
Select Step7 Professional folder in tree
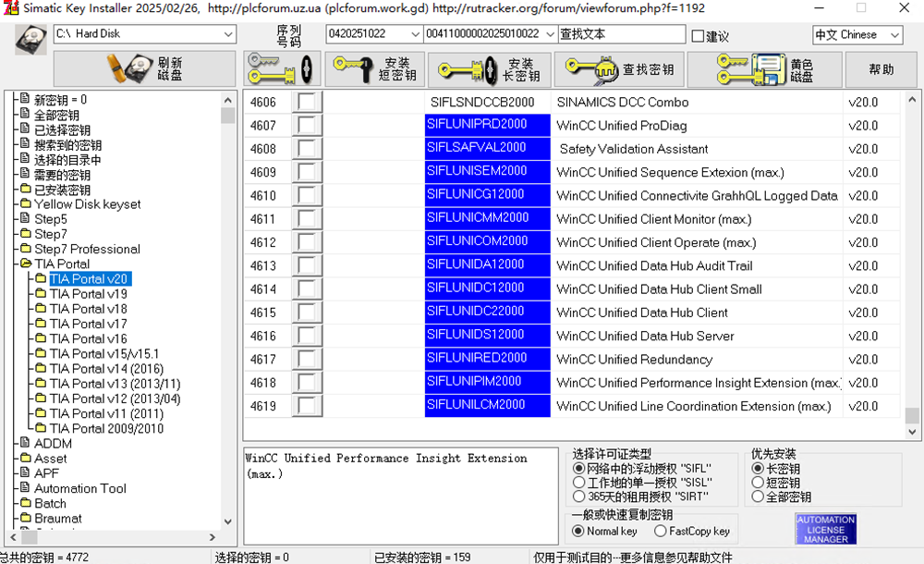(x=87, y=249)
